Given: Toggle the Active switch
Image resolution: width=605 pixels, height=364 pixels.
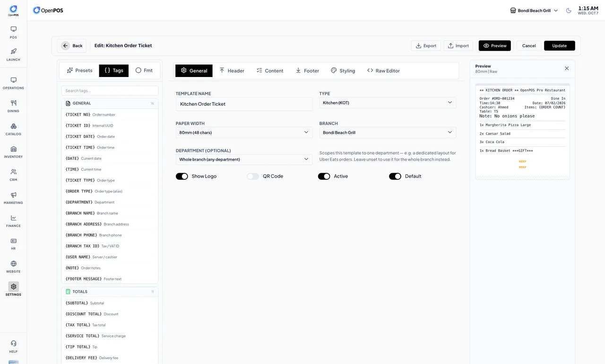Looking at the screenshot, I should click(x=324, y=176).
